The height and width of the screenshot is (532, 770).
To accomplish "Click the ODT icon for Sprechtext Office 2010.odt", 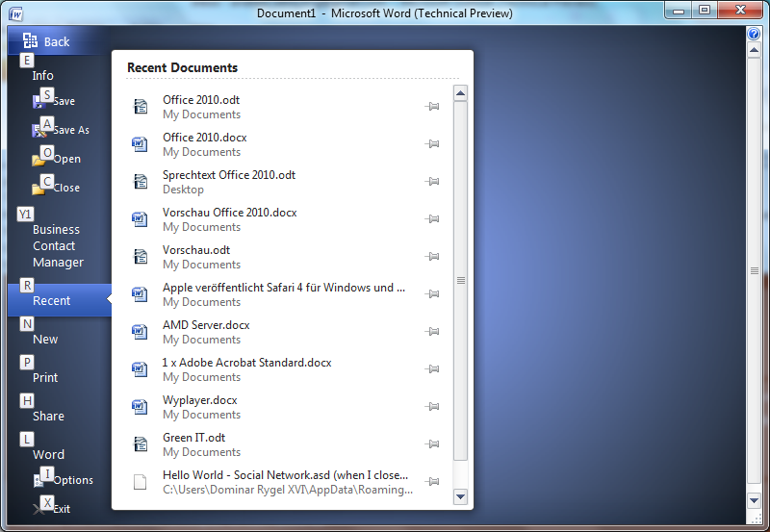I will point(141,181).
